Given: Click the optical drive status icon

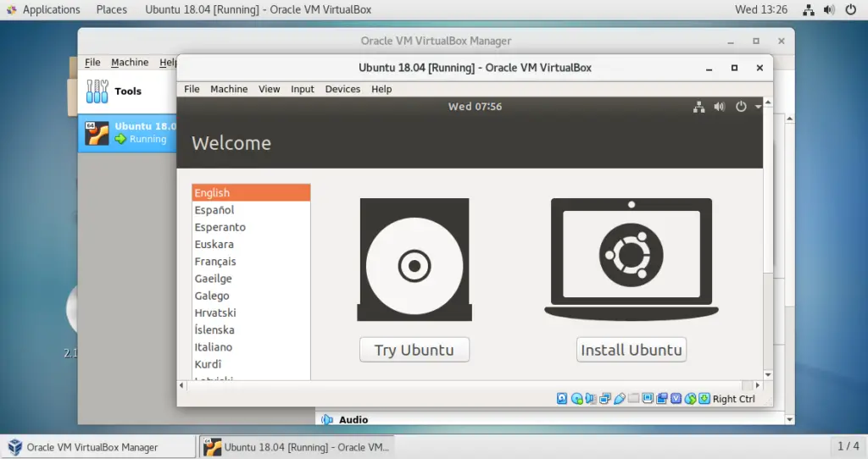Looking at the screenshot, I should pos(576,399).
